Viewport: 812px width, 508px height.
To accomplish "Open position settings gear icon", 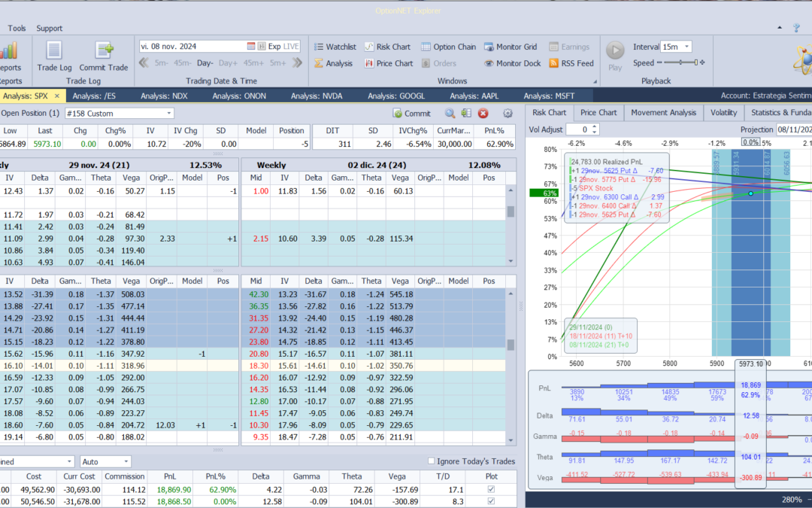I will (507, 113).
